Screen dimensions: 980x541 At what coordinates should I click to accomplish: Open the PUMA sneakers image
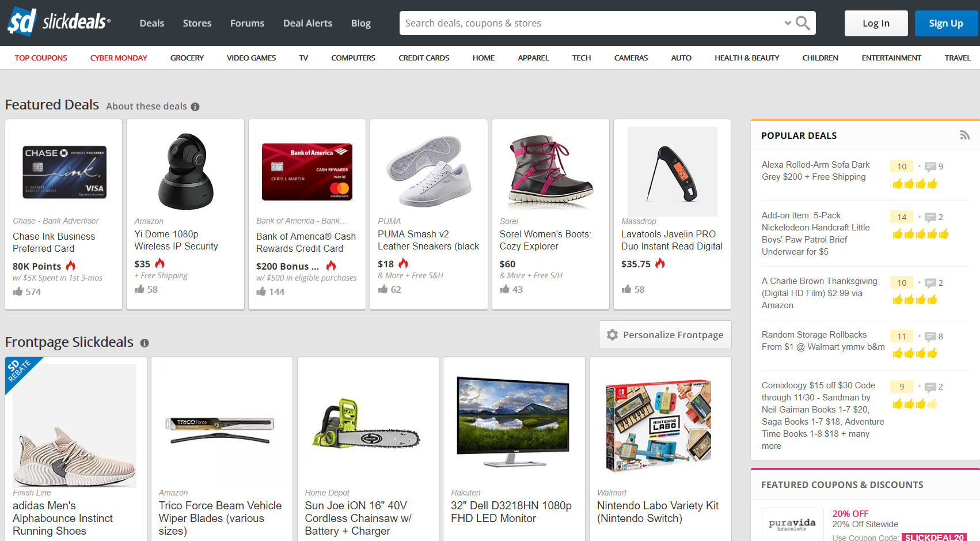429,171
